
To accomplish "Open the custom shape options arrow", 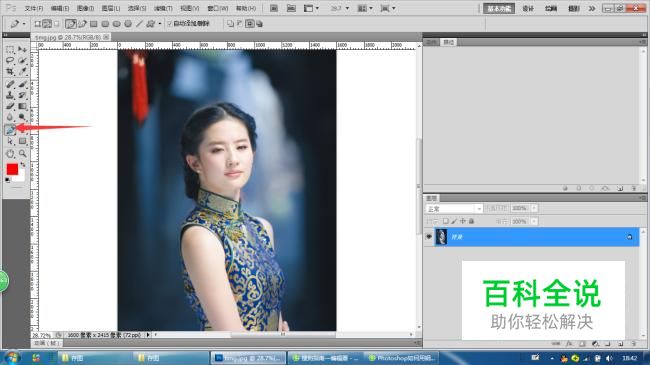I will coord(160,24).
